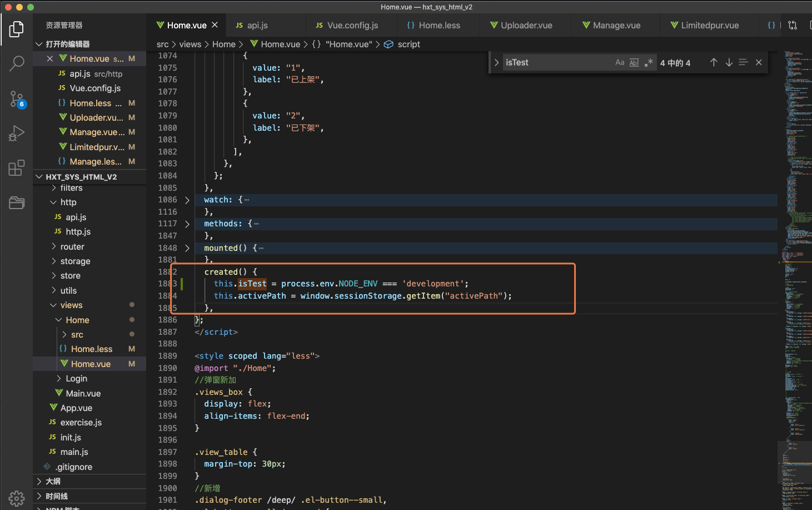
Task: Open the Run and Debug view
Action: click(17, 133)
